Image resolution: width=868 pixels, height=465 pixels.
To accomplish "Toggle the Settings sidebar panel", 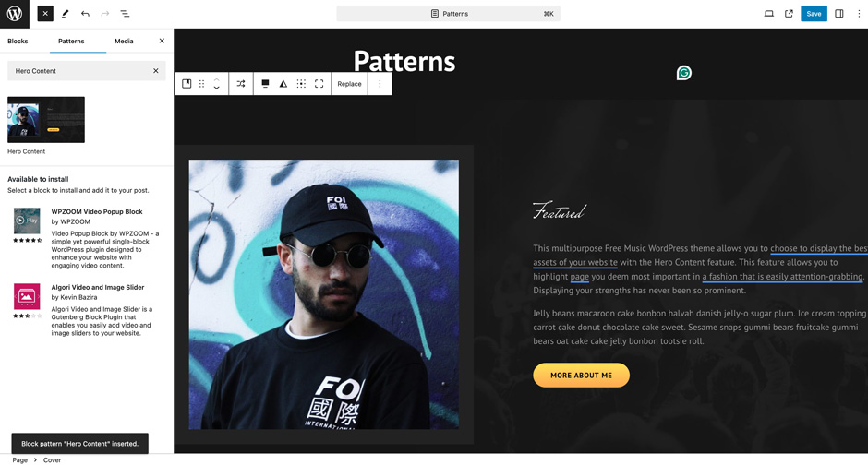I will pyautogui.click(x=839, y=14).
